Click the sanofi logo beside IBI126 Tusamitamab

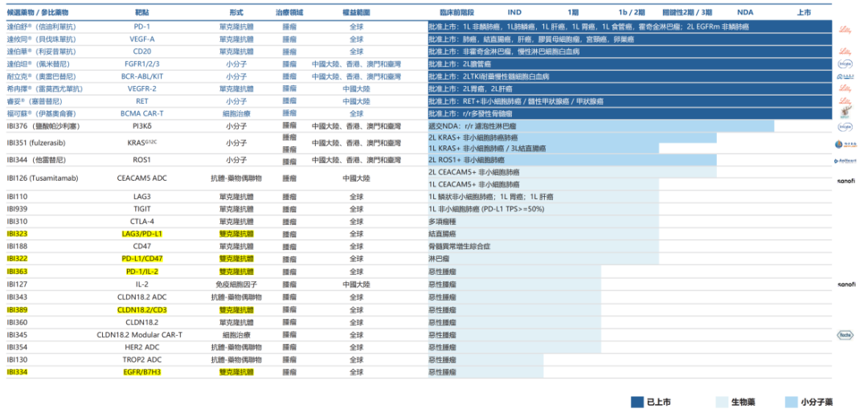[846, 182]
